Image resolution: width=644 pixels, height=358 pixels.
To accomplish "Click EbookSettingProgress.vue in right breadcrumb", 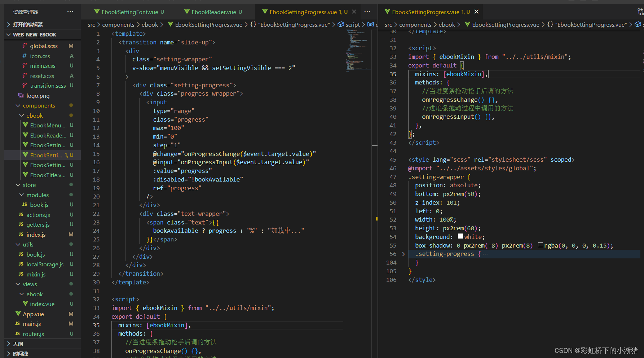I will pos(506,25).
